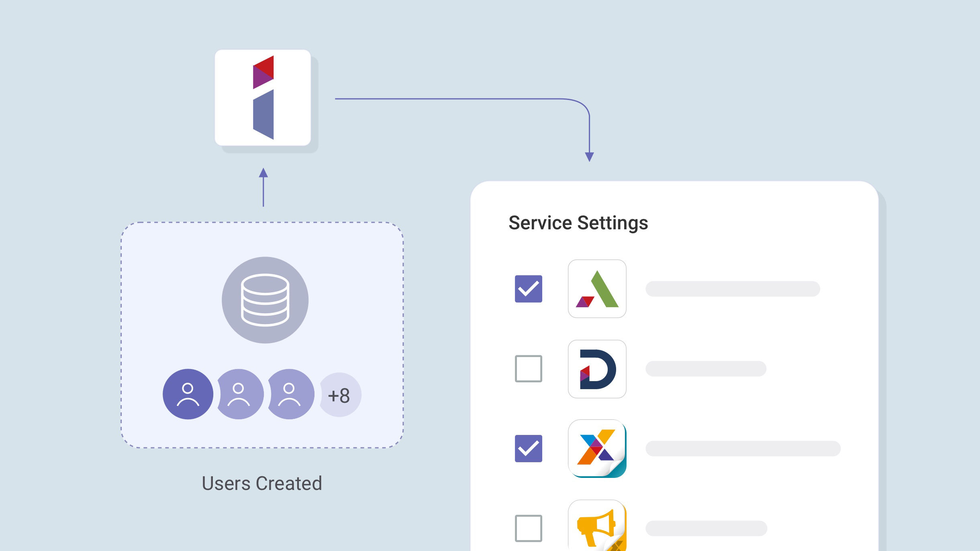Click the Service Settings heading
Viewport: 980px width, 551px height.
click(x=578, y=223)
